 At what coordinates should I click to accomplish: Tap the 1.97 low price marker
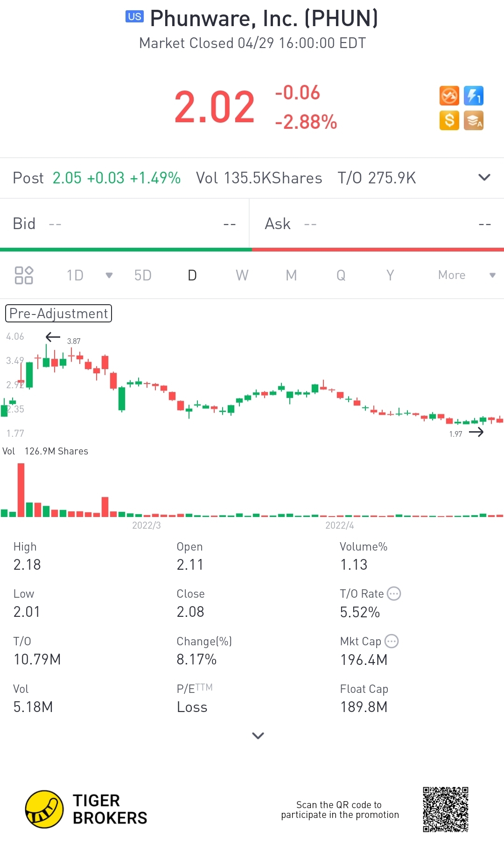(x=455, y=434)
